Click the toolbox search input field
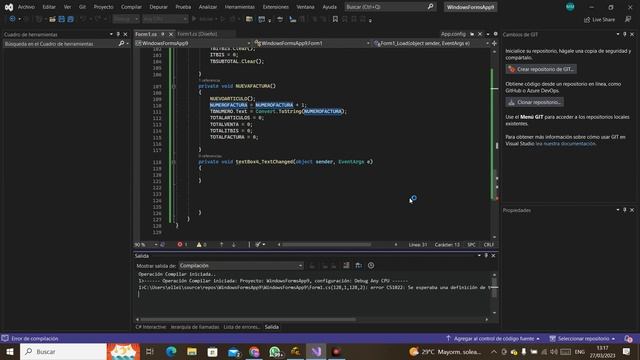This screenshot has height=360, width=640. (60, 44)
